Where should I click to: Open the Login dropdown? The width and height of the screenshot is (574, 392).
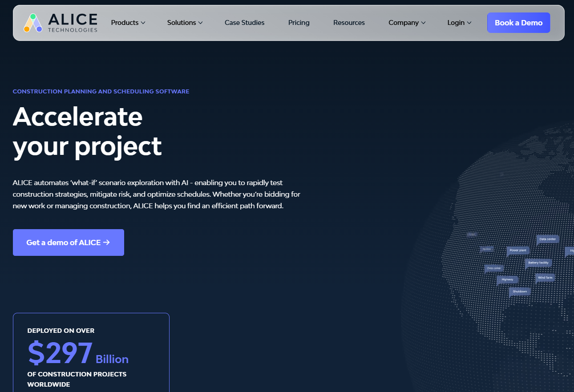pos(460,23)
